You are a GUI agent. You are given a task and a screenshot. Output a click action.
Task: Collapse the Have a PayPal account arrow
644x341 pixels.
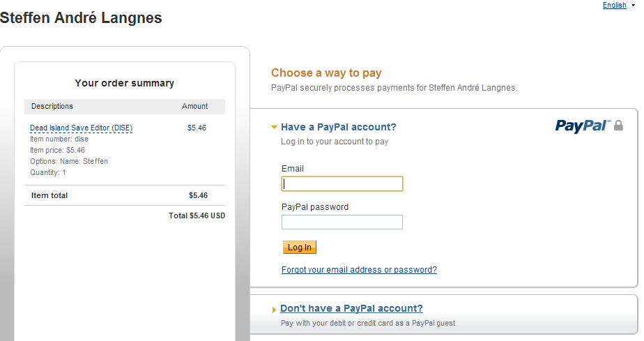click(275, 128)
